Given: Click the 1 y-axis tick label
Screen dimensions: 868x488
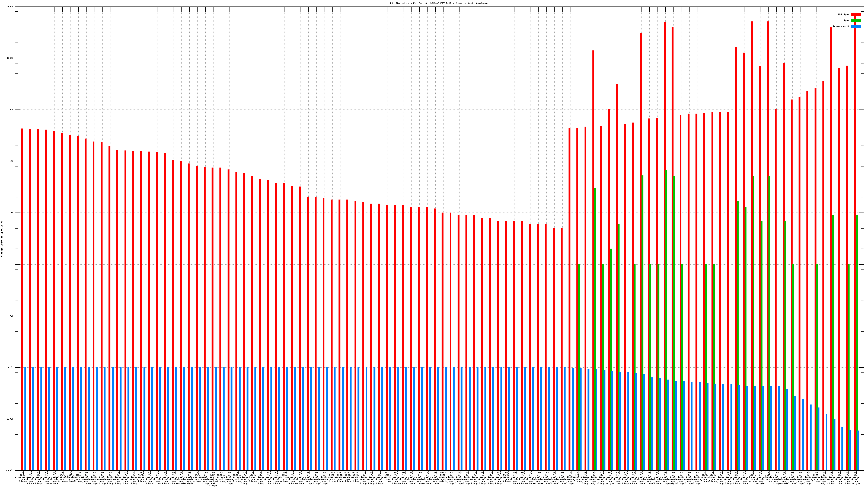Looking at the screenshot, I should click(13, 264).
